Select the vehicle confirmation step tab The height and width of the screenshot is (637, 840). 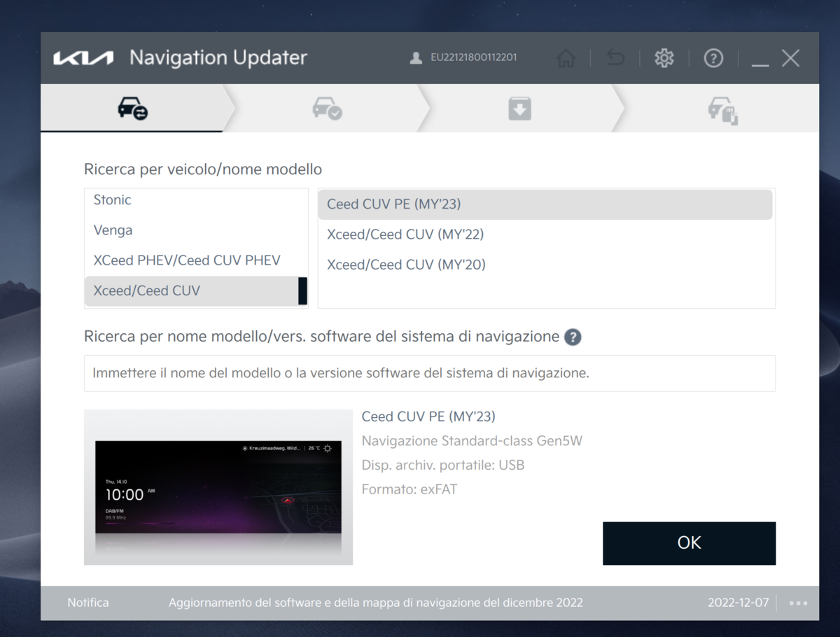tap(327, 108)
